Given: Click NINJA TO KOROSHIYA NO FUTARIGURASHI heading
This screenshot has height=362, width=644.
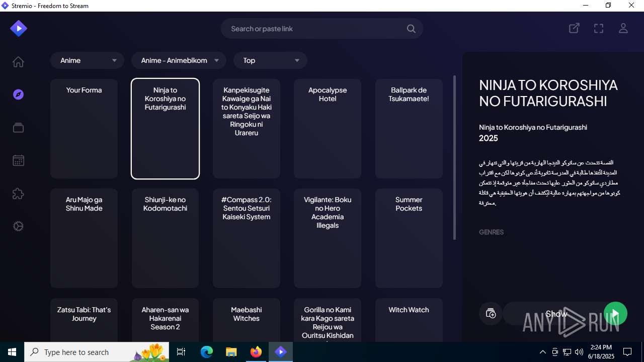Looking at the screenshot, I should coord(548,93).
